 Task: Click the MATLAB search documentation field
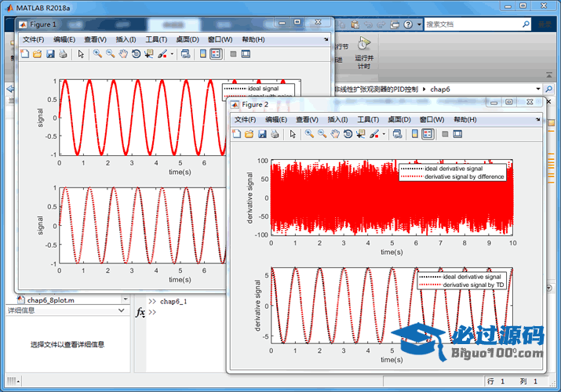[472, 24]
